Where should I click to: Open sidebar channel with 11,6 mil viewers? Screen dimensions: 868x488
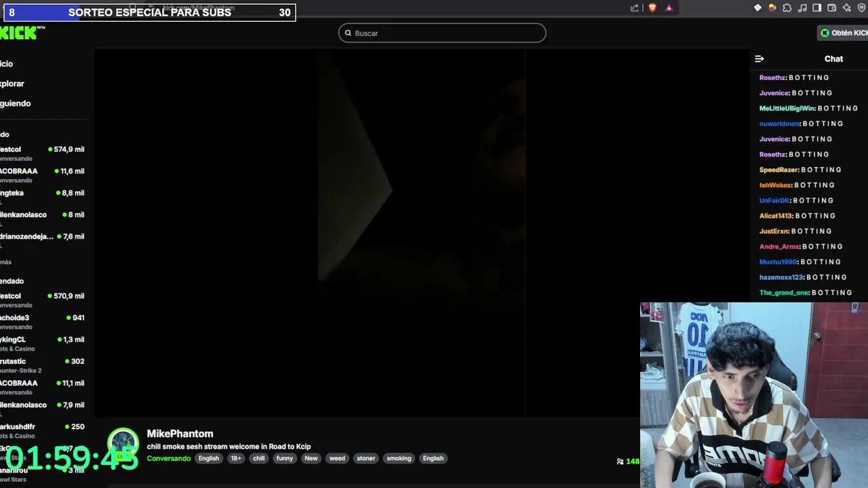[x=43, y=175]
